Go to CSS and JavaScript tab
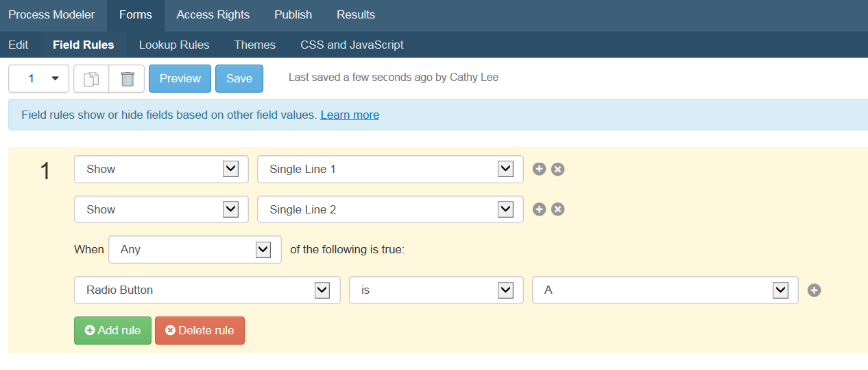Image resolution: width=868 pixels, height=370 pixels. pos(352,45)
